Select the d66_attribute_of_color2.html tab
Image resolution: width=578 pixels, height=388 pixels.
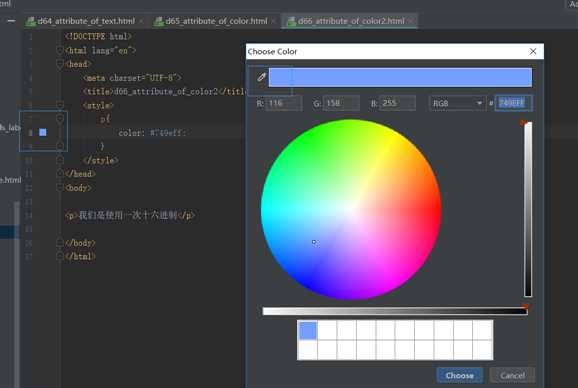tap(351, 21)
